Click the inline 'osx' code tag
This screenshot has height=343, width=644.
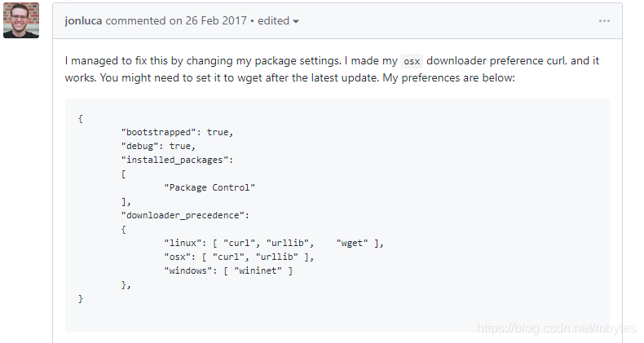click(412, 61)
